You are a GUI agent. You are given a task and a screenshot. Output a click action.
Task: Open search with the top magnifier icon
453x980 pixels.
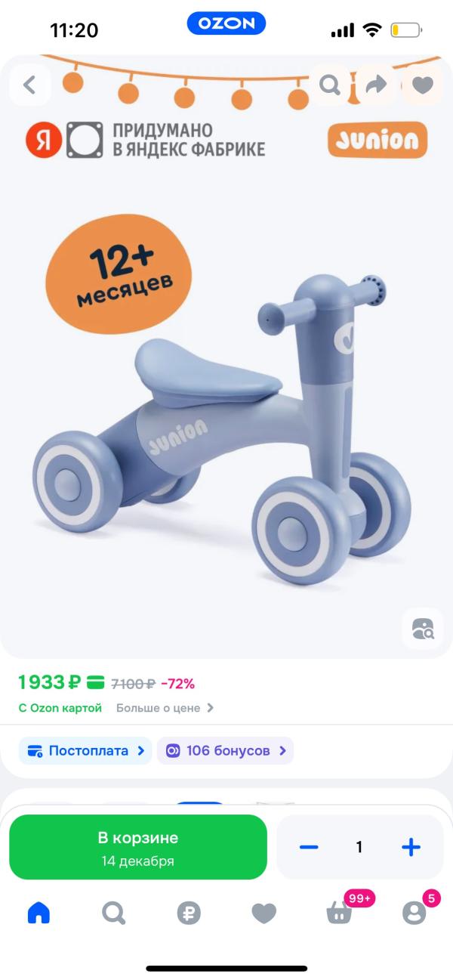click(x=330, y=85)
